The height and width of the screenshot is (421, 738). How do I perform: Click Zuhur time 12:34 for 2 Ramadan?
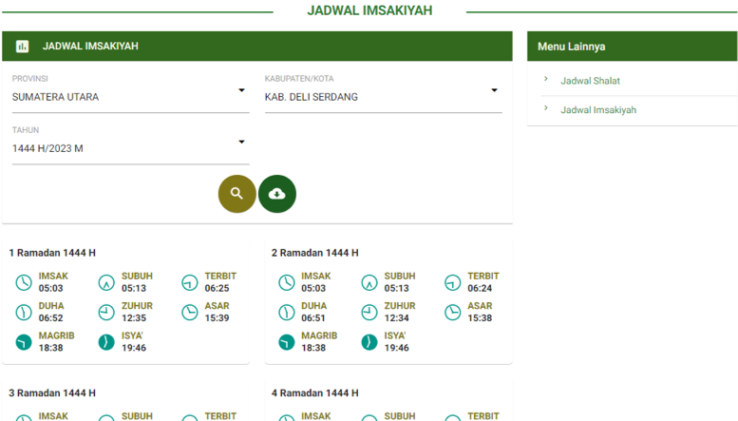point(397,318)
